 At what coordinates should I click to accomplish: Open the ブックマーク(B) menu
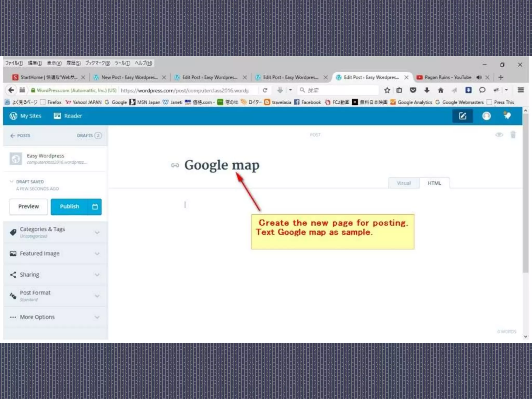pyautogui.click(x=98, y=63)
